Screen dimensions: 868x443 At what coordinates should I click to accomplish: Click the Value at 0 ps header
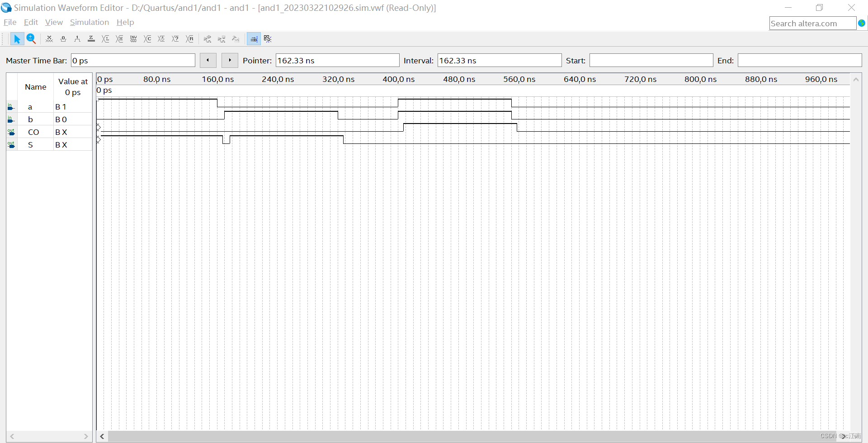(73, 87)
